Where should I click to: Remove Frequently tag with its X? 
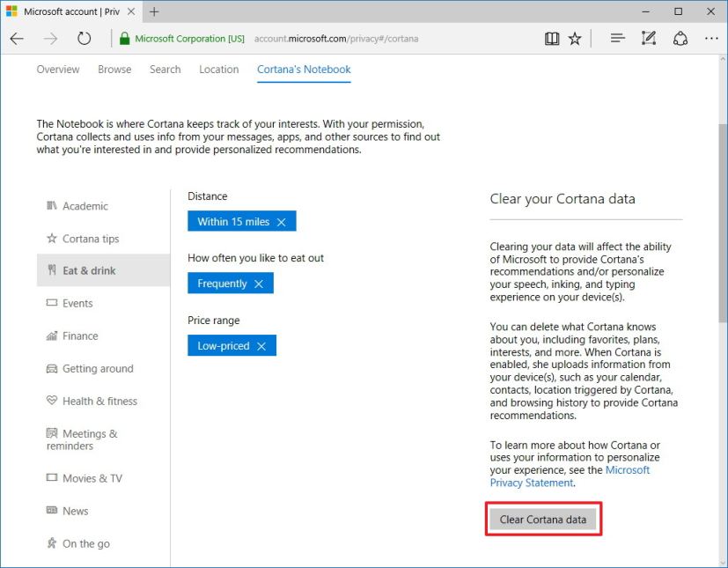tap(259, 284)
